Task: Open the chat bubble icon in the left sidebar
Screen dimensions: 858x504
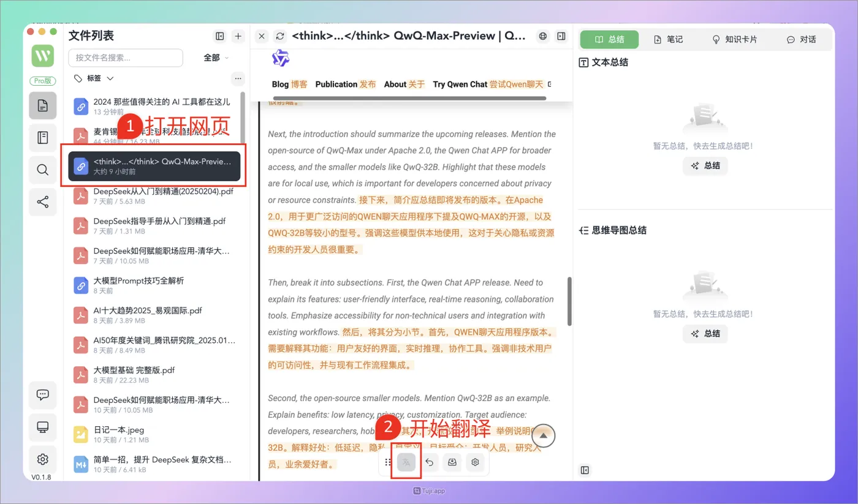Action: (42, 395)
